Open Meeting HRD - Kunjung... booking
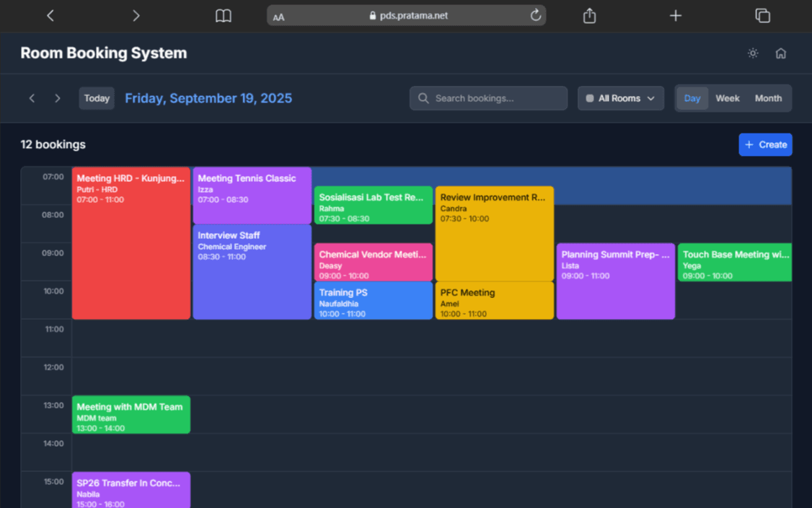Image resolution: width=812 pixels, height=508 pixels. pyautogui.click(x=131, y=243)
